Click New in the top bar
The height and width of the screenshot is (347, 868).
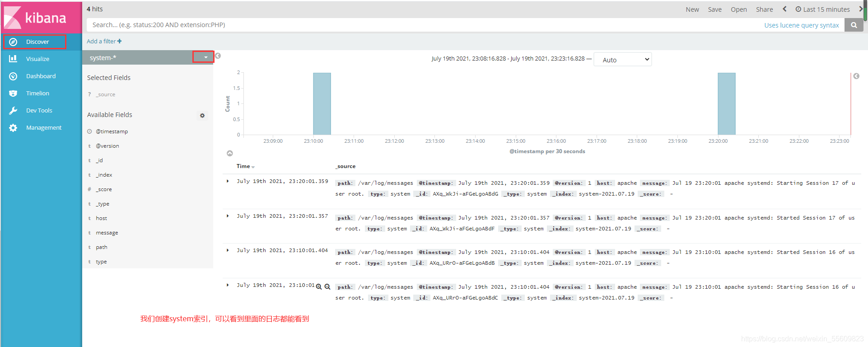tap(692, 9)
